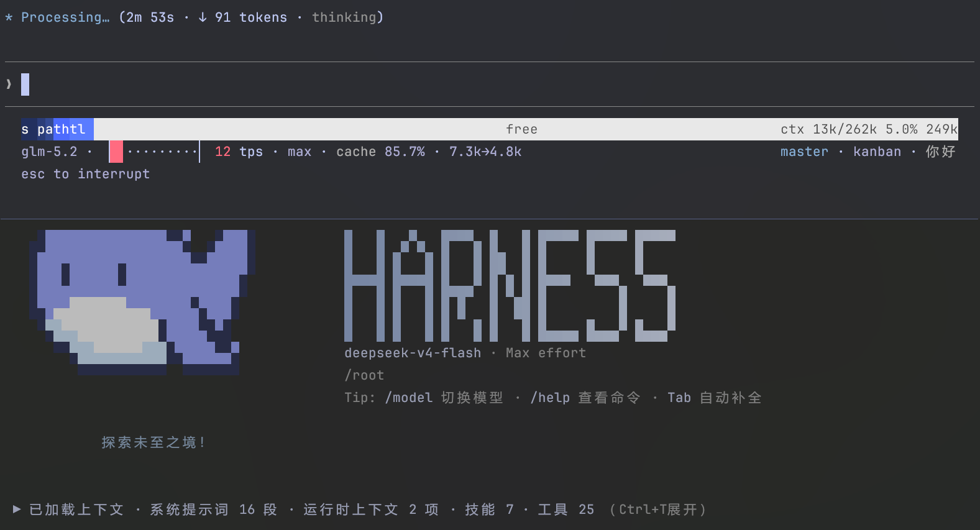Click the '已加载上下文' summary text
980x530 pixels.
pyautogui.click(x=76, y=509)
